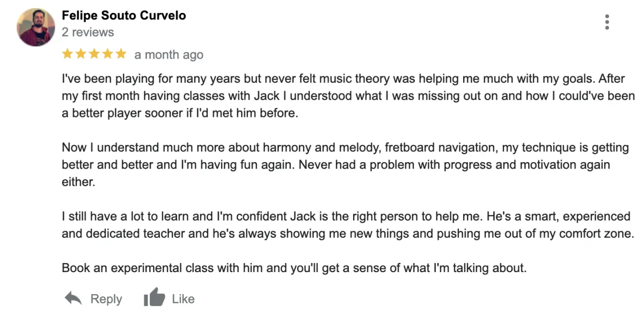Viewport: 644px width, 329px height.
Task: Open the three-dot more options menu
Action: tap(607, 22)
